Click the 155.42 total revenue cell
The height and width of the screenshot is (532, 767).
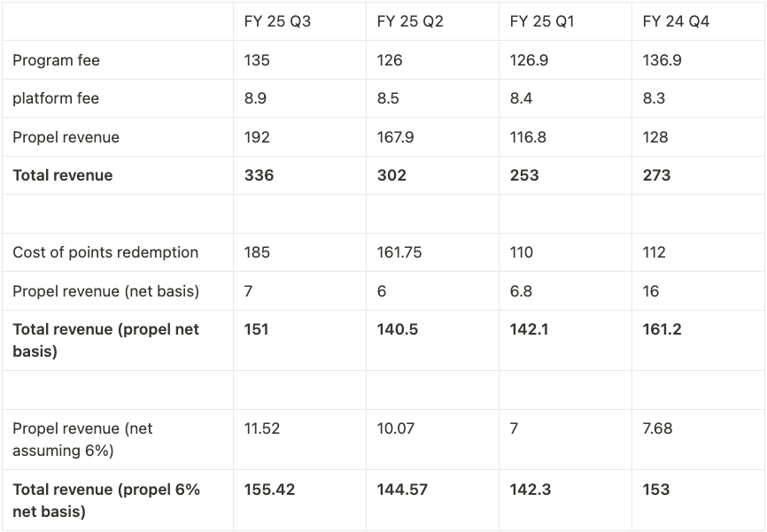pos(269,490)
